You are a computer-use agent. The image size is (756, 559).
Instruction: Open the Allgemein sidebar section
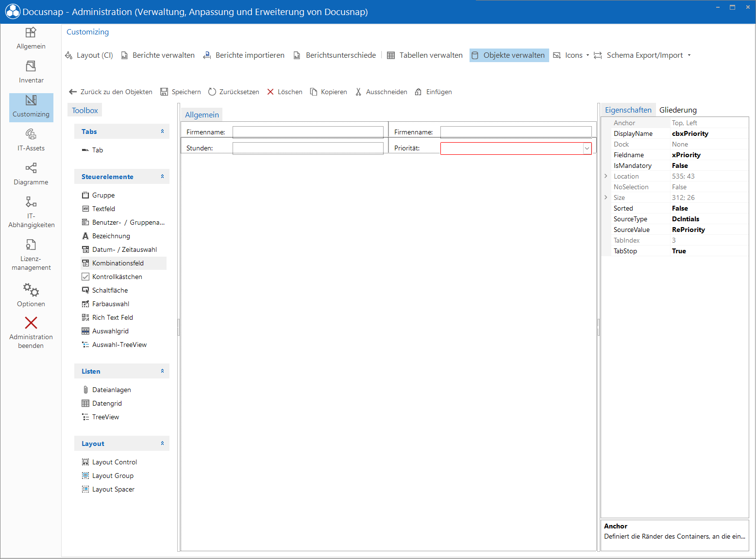point(31,38)
